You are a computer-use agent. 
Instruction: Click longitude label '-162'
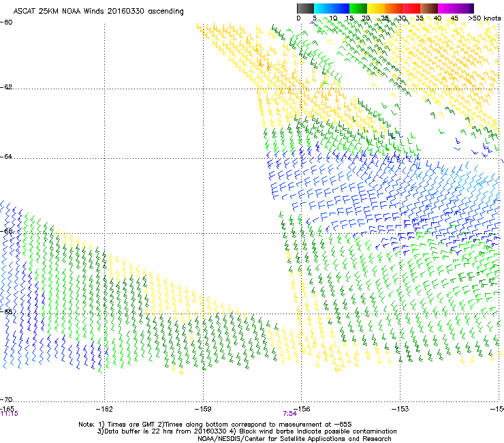pyautogui.click(x=104, y=409)
